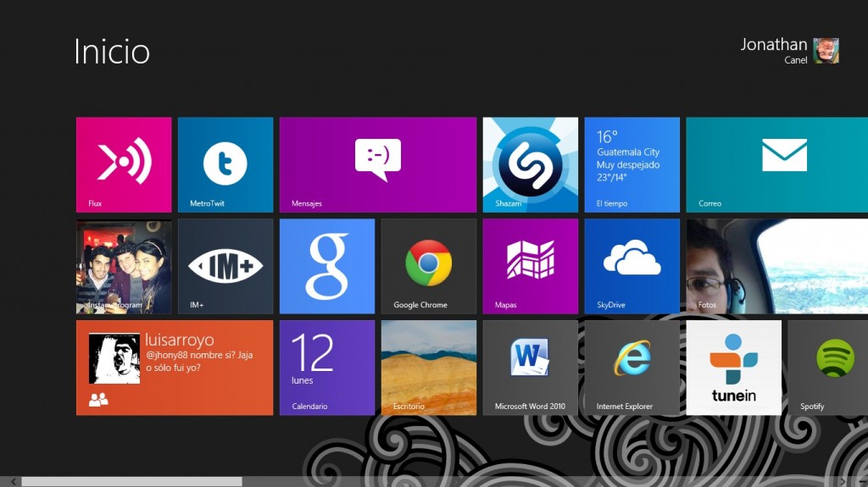This screenshot has height=487, width=868.
Task: Launch the IM+ tile
Action: [x=225, y=266]
